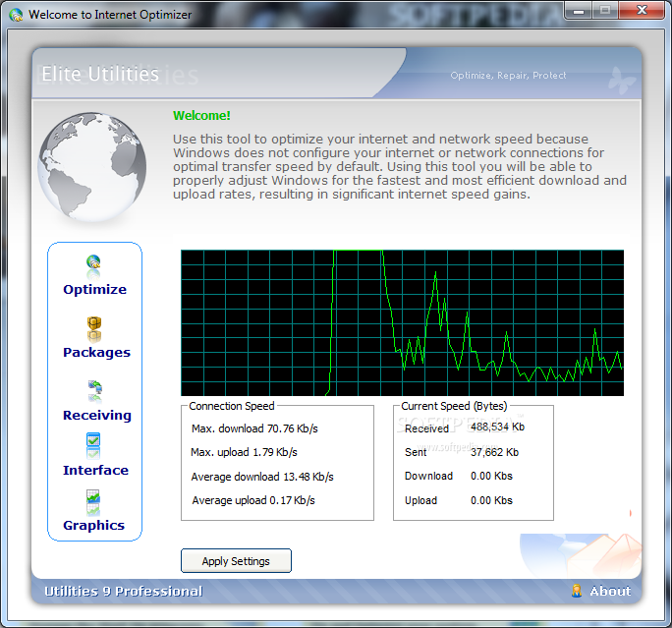672x628 pixels.
Task: Open the Packages section label
Action: pyautogui.click(x=96, y=353)
